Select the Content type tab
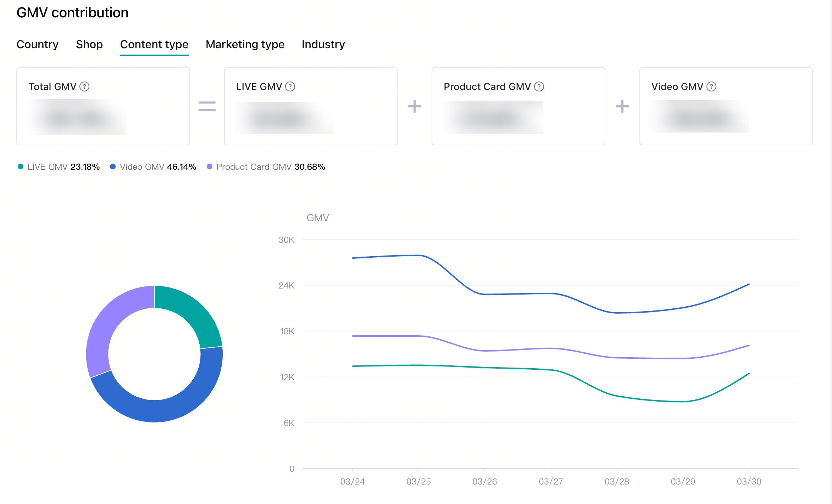 [154, 44]
